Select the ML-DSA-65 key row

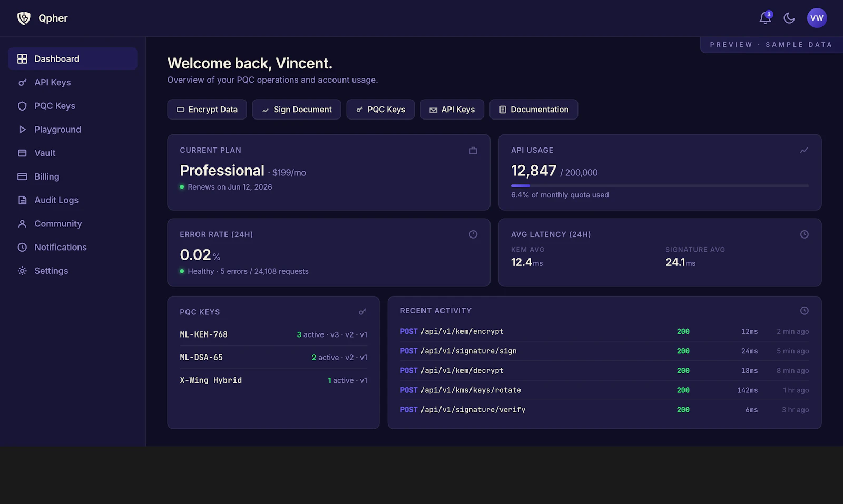(x=273, y=357)
